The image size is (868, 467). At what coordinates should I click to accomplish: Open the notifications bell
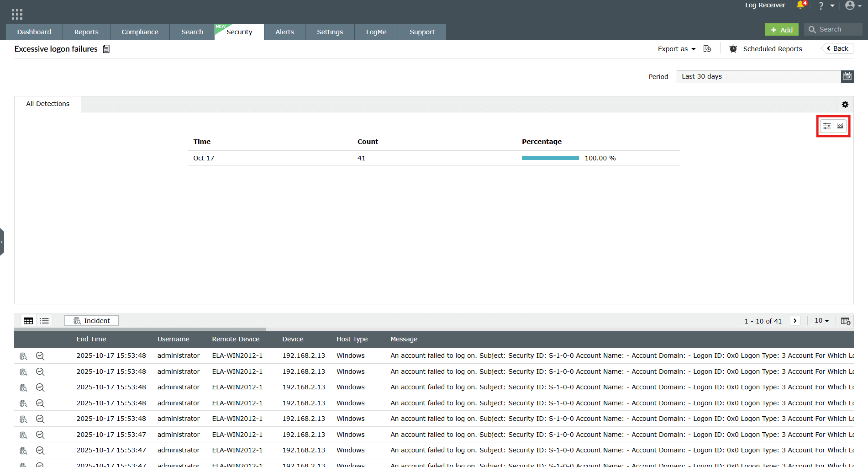click(800, 6)
